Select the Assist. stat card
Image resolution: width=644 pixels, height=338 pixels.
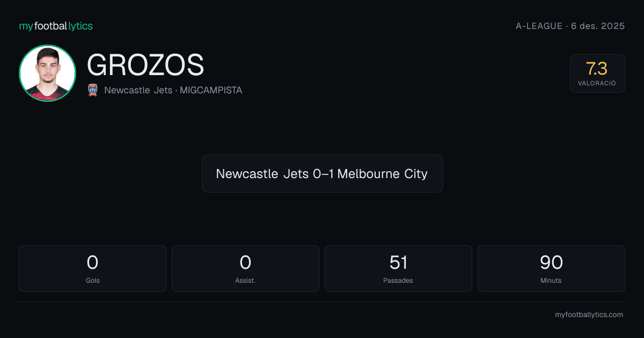tap(245, 268)
